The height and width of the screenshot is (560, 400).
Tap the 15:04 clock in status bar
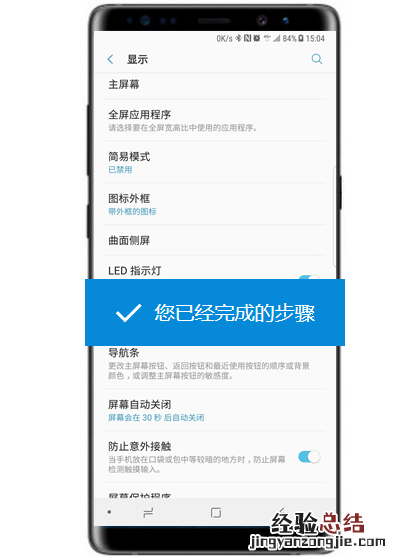tap(315, 38)
